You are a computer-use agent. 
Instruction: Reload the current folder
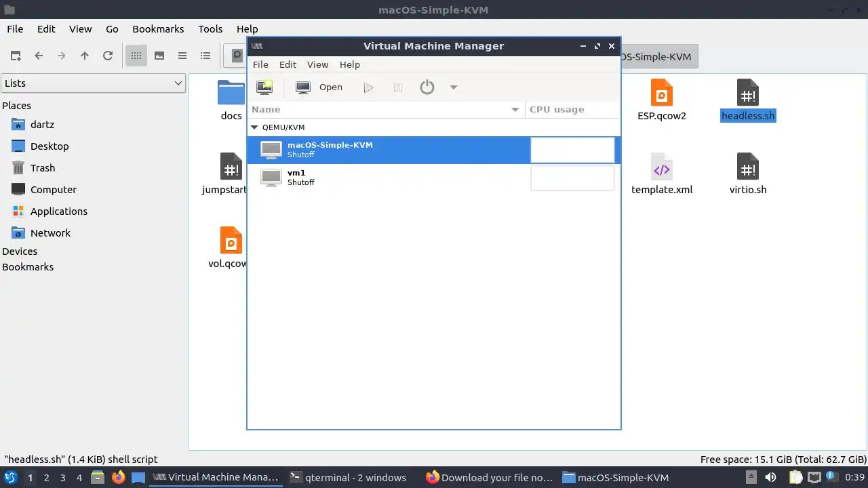[108, 56]
